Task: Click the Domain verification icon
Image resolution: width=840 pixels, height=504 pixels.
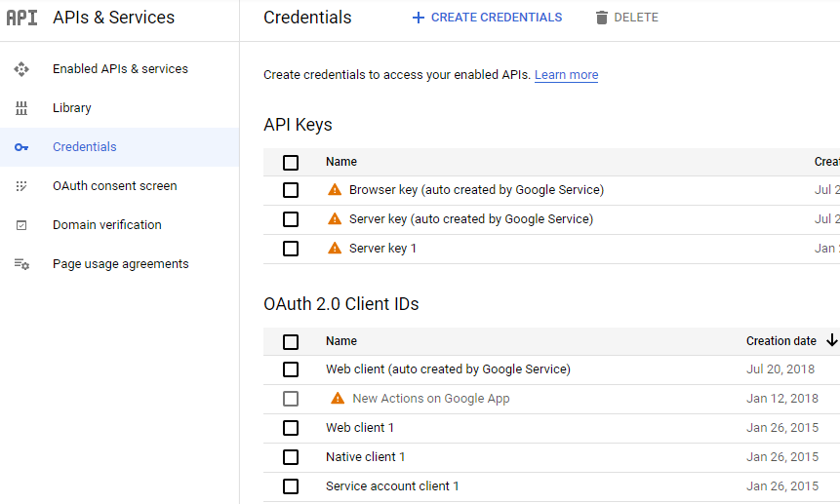Action: point(21,225)
